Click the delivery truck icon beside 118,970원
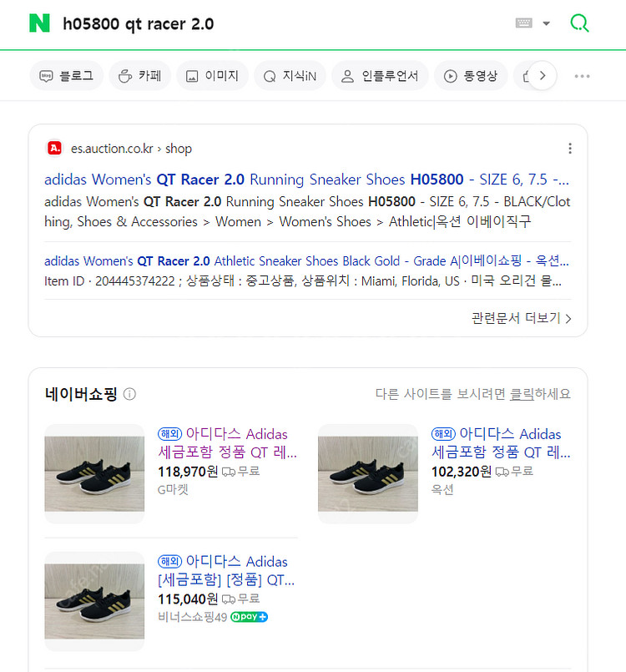Viewport: 626px width, 672px height. tap(229, 472)
